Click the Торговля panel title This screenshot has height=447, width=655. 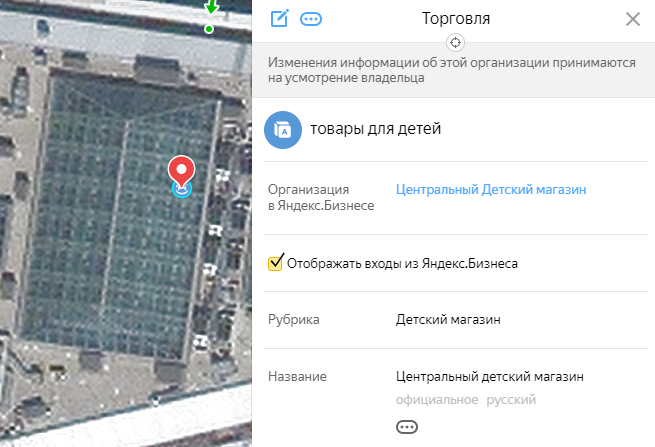coord(456,19)
